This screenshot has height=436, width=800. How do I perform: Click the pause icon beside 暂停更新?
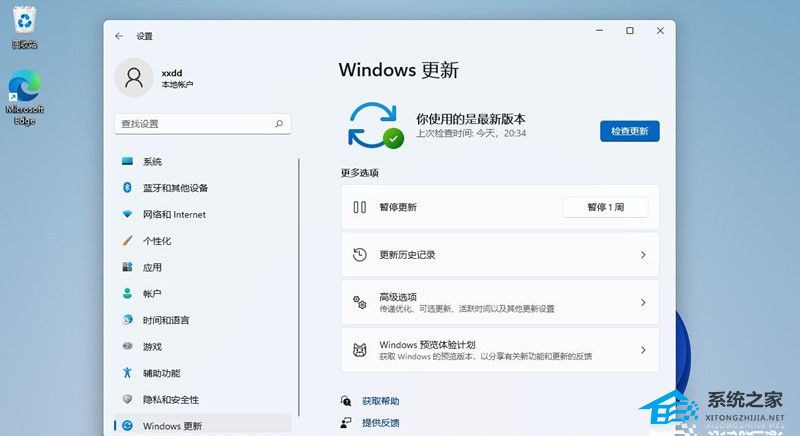[360, 207]
